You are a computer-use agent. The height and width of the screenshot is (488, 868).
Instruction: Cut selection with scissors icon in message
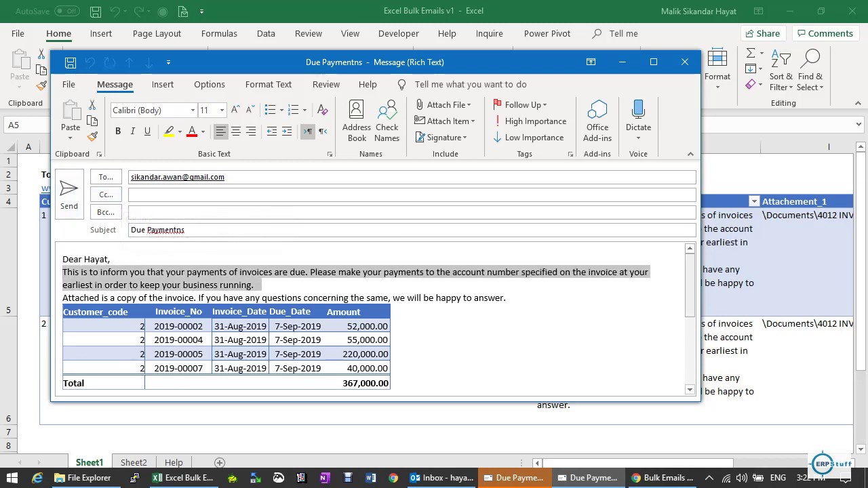92,105
